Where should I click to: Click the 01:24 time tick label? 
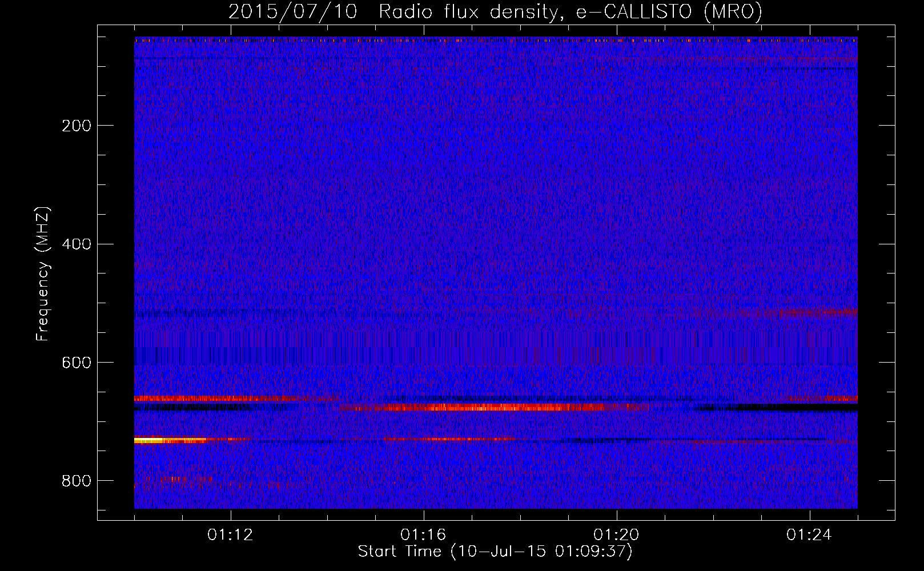pos(810,535)
